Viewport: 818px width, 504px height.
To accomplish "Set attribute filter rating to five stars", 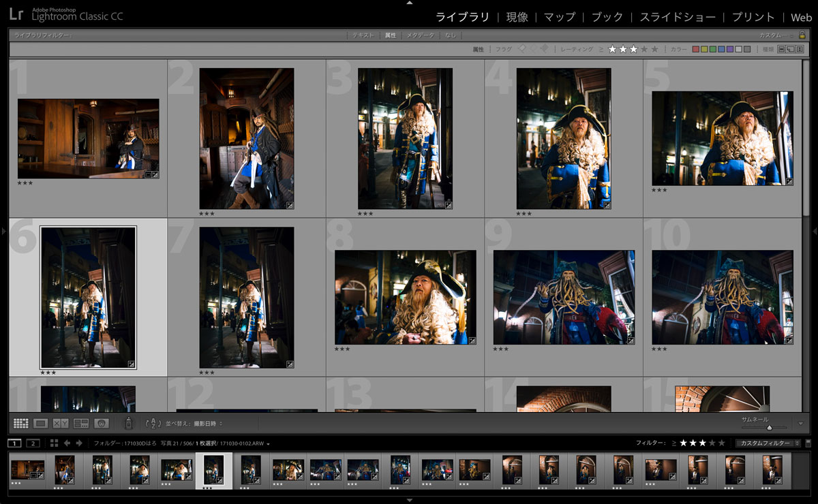I will pos(655,49).
